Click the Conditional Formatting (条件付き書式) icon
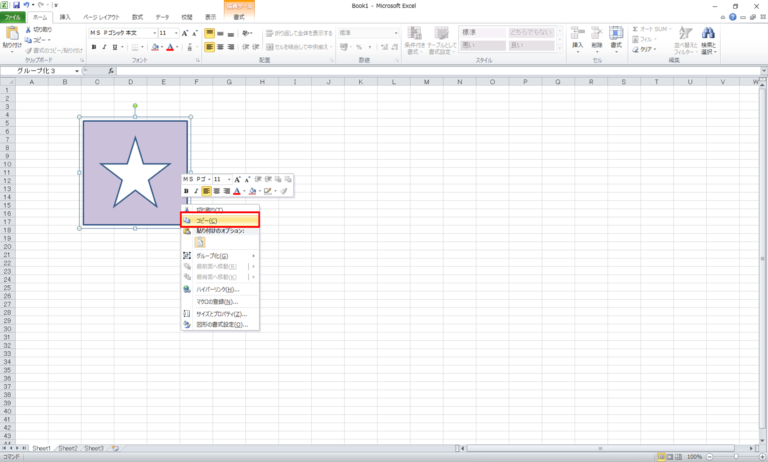The image size is (768, 462). click(414, 33)
